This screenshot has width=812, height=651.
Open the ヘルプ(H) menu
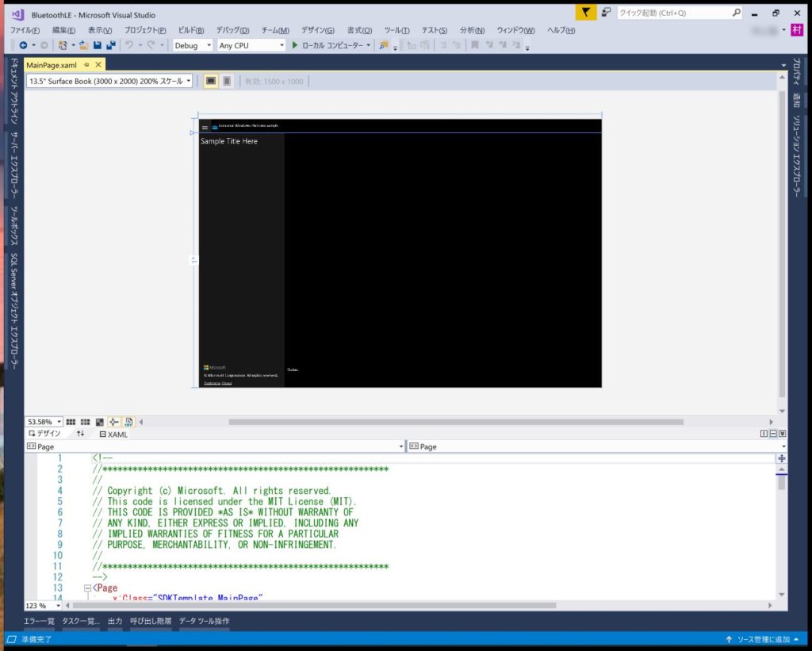(561, 30)
